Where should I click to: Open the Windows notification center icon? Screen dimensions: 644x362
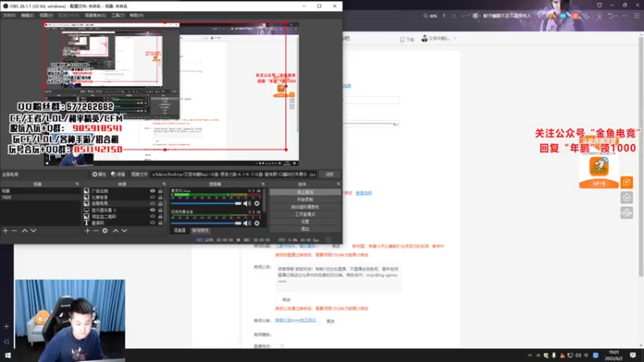pos(633,355)
